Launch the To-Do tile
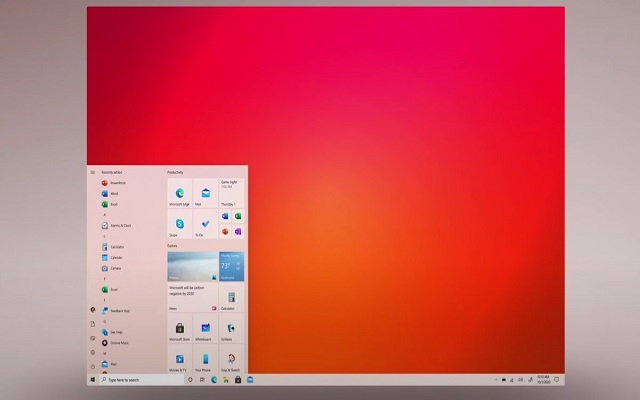The image size is (640, 400). point(205,224)
